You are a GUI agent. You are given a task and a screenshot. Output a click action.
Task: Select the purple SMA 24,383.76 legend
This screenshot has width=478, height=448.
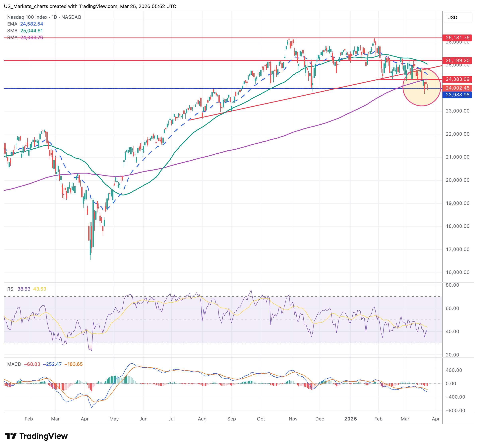coord(25,37)
